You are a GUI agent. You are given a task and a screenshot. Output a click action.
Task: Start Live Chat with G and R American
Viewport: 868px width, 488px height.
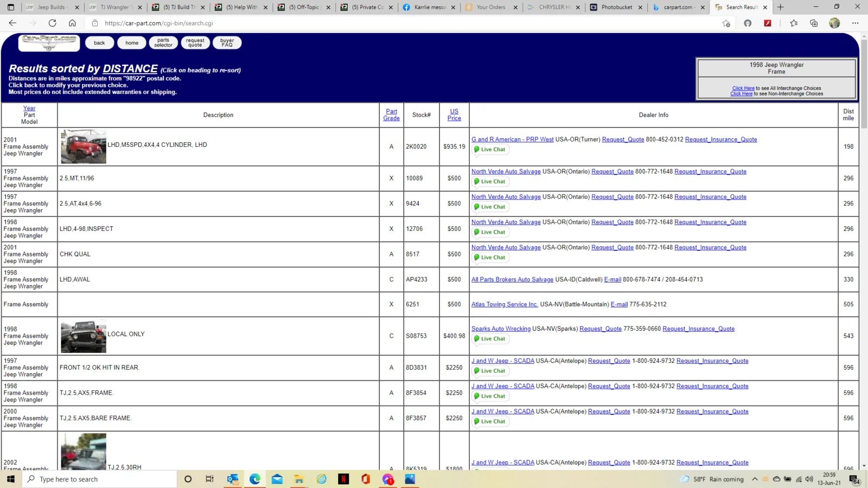(490, 150)
